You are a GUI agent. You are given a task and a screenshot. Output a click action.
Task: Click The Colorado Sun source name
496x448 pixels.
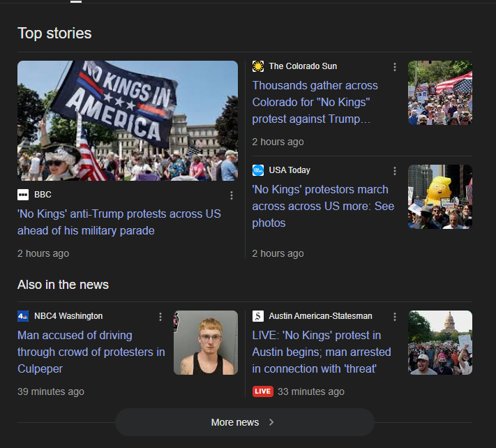click(x=303, y=66)
